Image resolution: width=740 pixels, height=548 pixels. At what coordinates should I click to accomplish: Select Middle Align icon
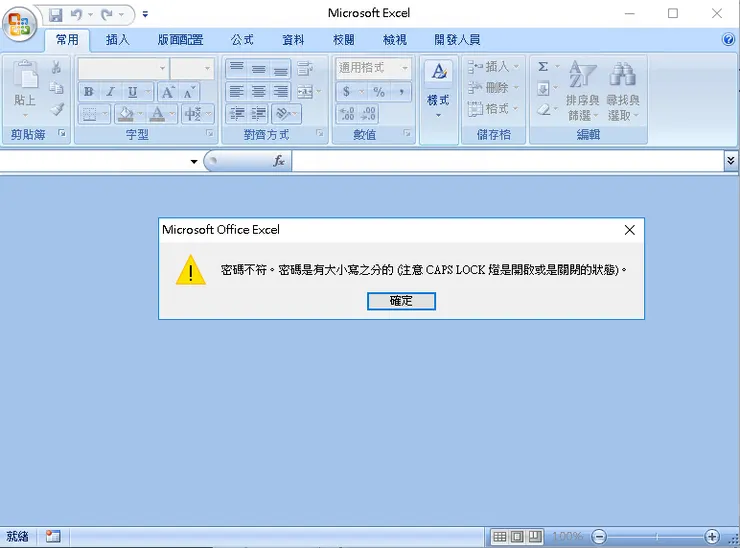point(258,69)
